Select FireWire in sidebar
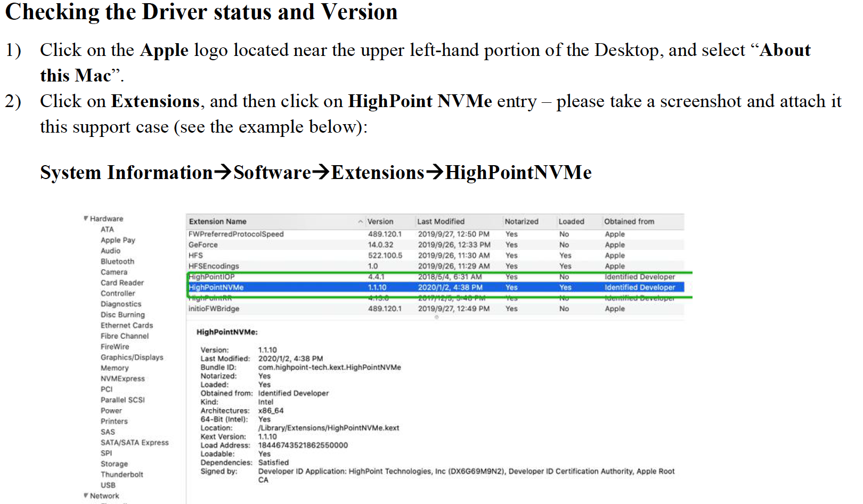The image size is (863, 504). (115, 346)
